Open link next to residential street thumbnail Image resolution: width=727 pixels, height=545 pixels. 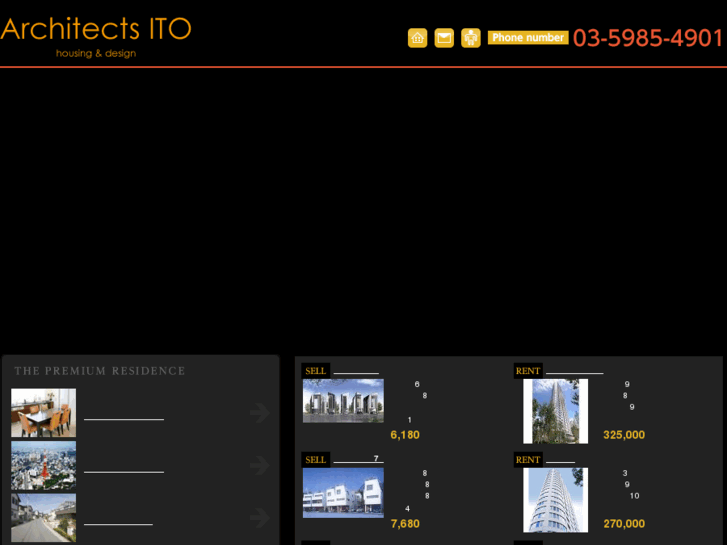click(x=118, y=520)
